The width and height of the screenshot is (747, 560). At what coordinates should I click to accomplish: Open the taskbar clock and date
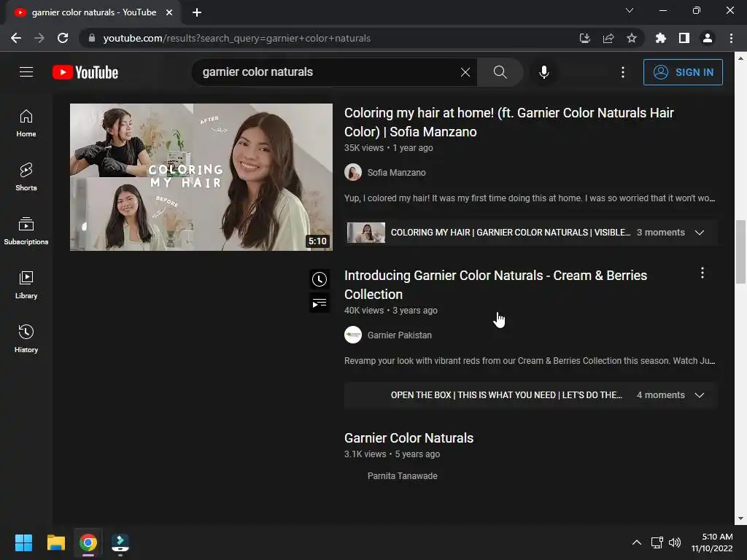712,542
